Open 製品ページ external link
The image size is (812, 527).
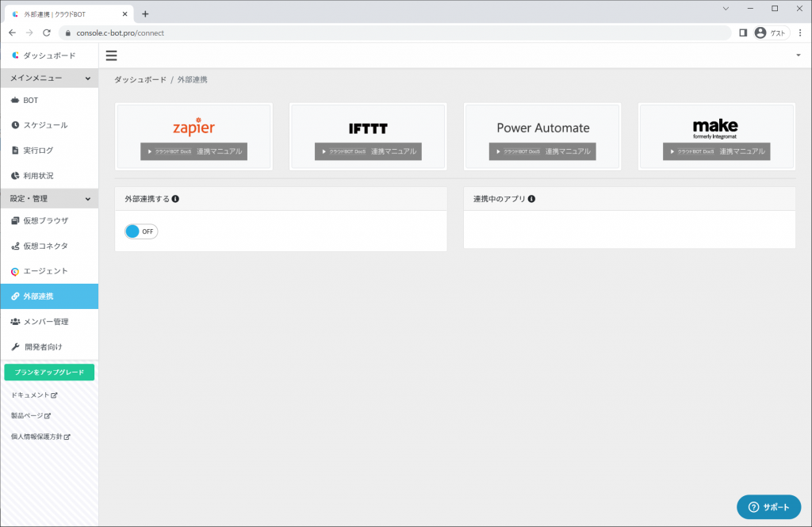click(31, 416)
